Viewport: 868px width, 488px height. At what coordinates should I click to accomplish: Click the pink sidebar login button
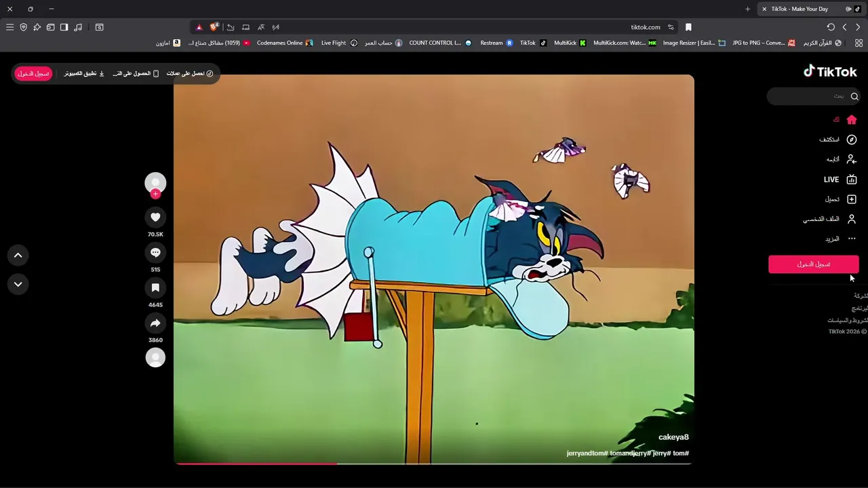tap(813, 264)
